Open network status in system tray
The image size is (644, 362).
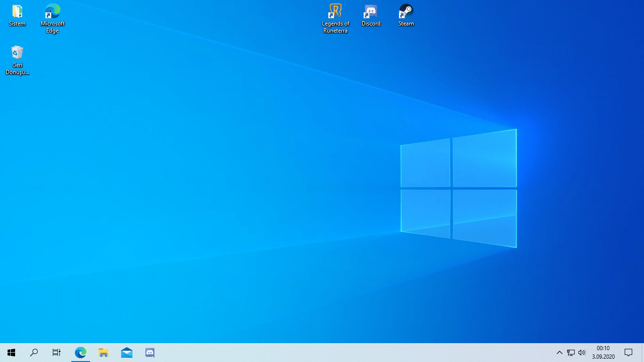click(x=571, y=353)
